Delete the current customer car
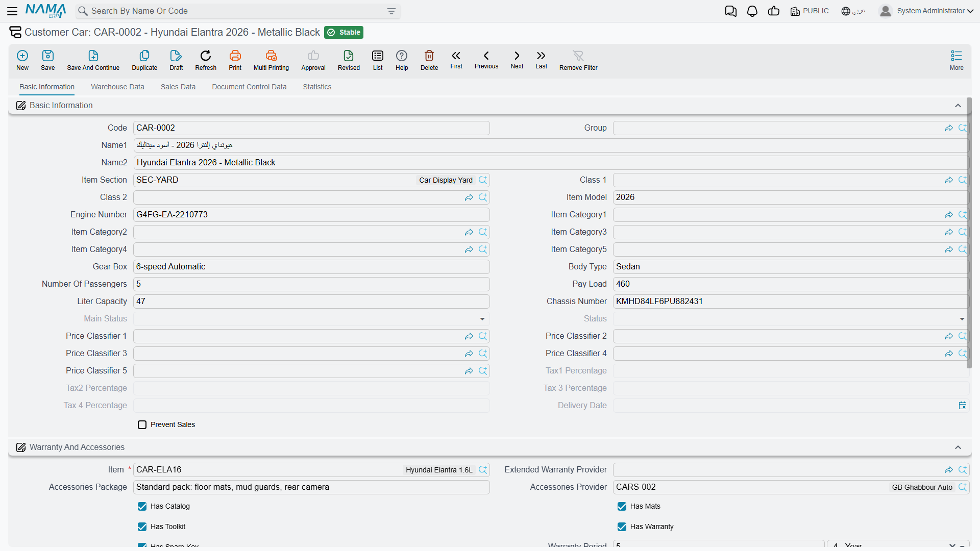Viewport: 980px width, 551px height. 429,60
